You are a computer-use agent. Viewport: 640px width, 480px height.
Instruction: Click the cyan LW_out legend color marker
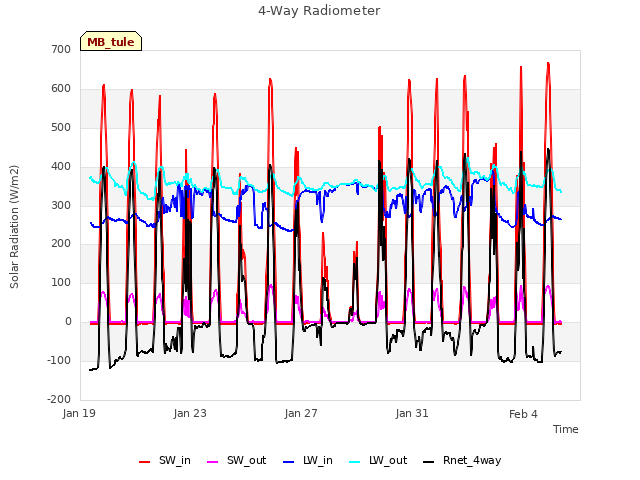click(x=355, y=462)
